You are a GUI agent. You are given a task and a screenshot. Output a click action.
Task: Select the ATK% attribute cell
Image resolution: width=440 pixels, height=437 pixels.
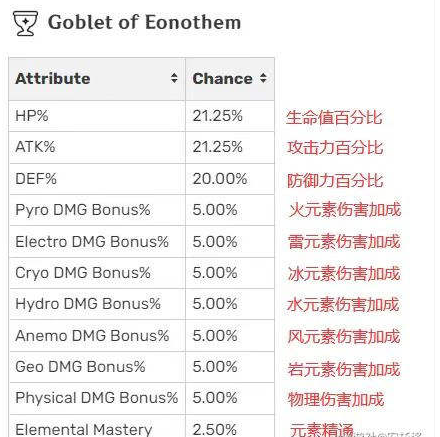[x=97, y=147]
